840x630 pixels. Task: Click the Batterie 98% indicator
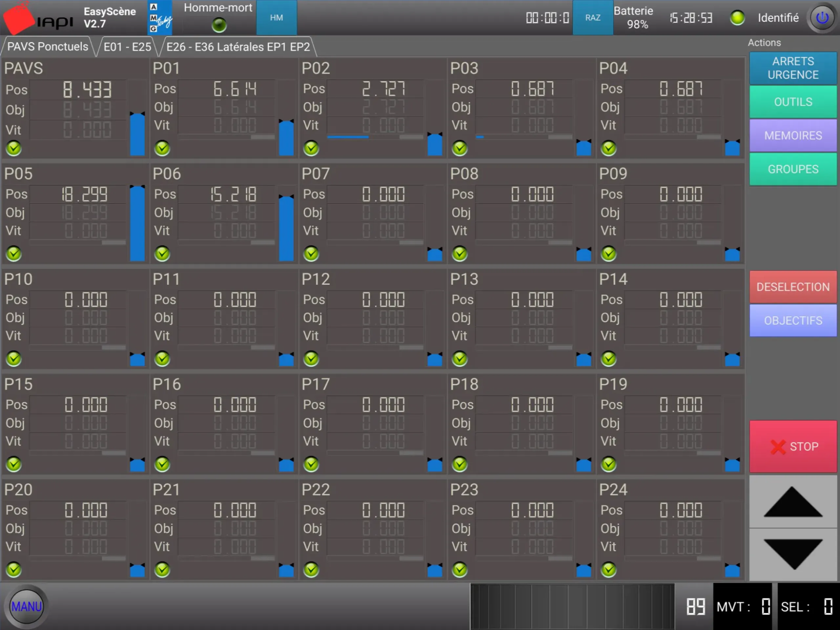(x=633, y=17)
